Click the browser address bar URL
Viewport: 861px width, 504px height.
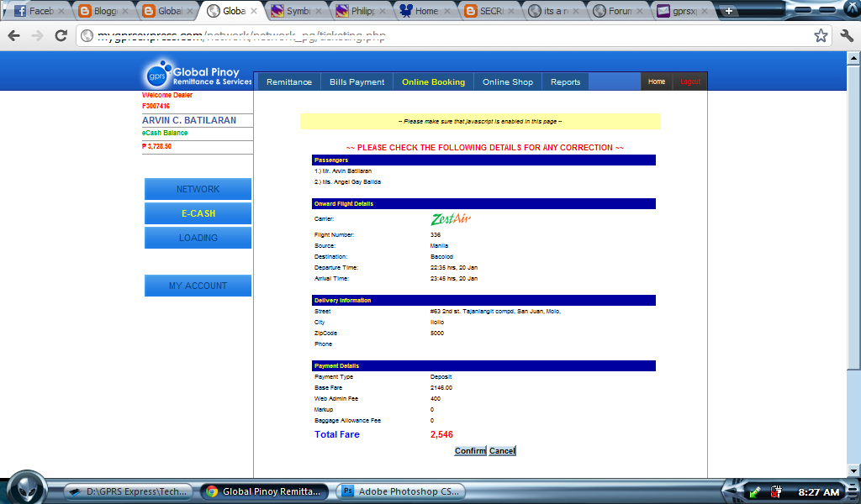[x=241, y=35]
